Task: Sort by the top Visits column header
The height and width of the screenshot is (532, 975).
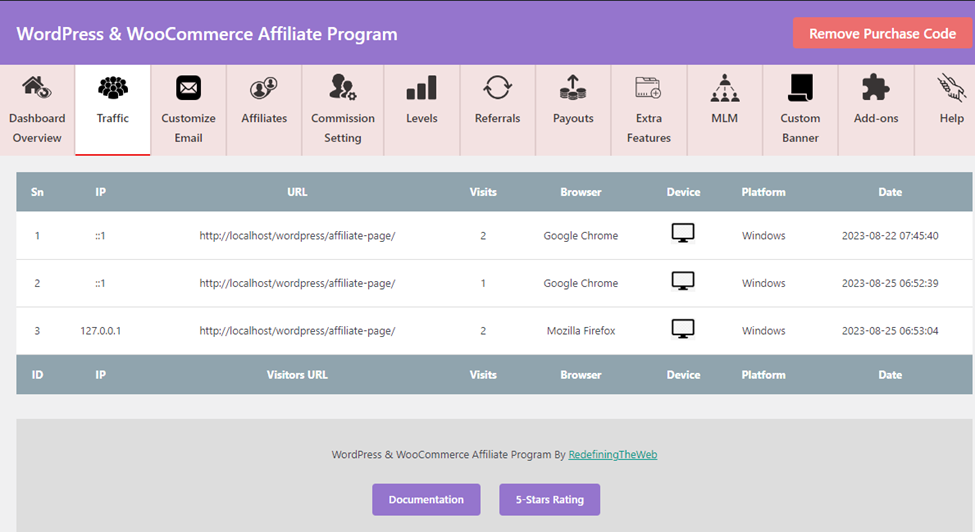Action: [x=483, y=192]
